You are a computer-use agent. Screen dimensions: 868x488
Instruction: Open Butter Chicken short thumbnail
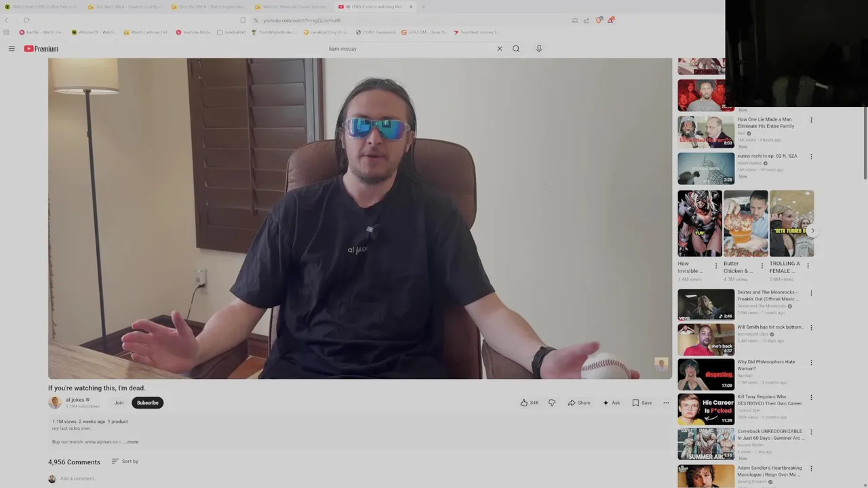pos(746,223)
